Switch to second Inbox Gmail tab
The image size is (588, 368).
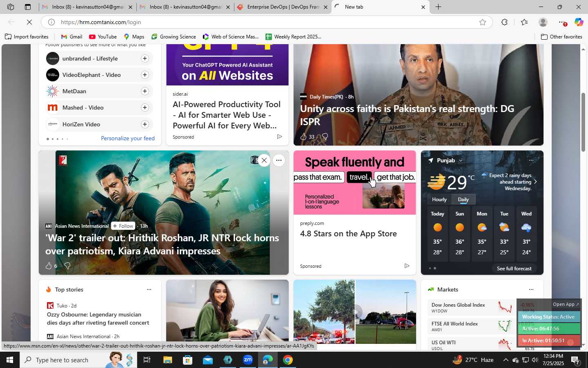click(x=185, y=7)
